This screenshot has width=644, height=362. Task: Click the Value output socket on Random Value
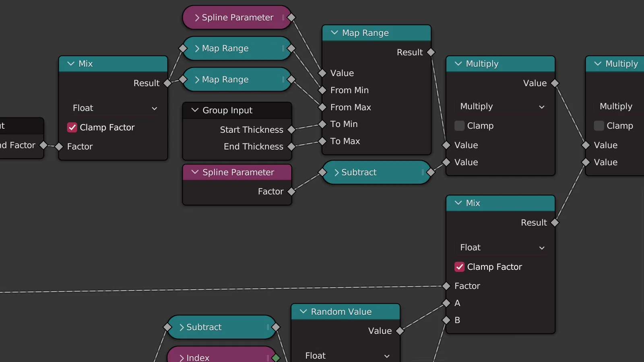399,331
